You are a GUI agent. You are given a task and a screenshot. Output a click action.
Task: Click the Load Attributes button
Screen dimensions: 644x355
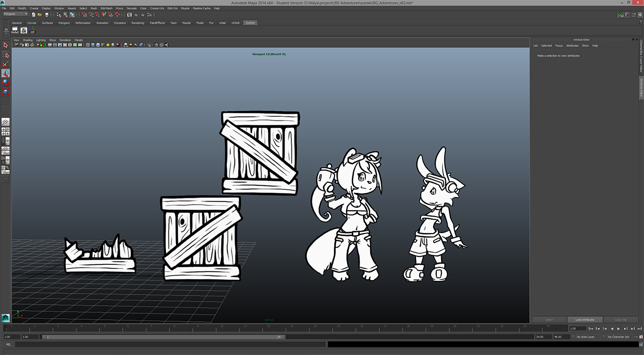[x=585, y=320]
